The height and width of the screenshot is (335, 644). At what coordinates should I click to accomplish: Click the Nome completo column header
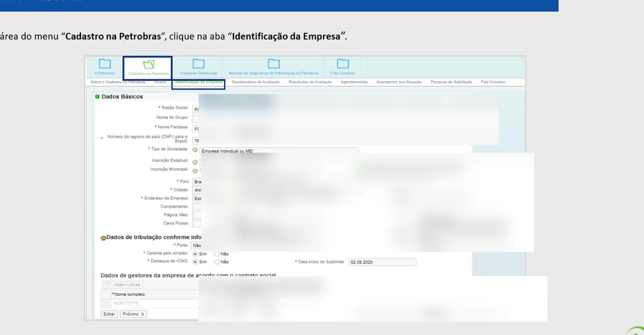click(x=129, y=294)
